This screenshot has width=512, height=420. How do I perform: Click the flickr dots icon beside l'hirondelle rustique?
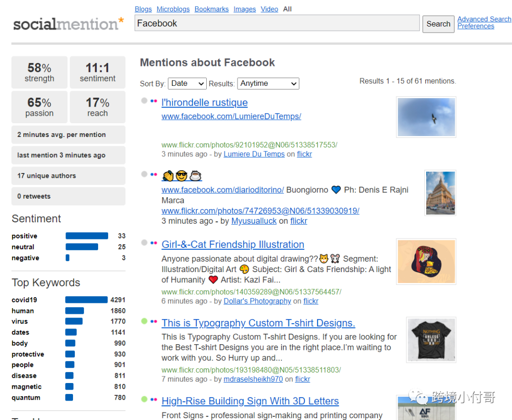pos(154,101)
